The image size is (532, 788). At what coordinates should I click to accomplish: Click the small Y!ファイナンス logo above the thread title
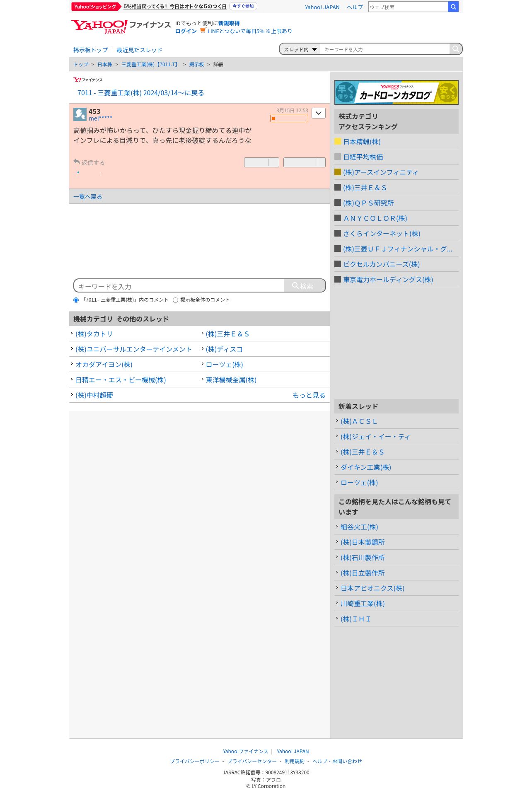tap(88, 80)
